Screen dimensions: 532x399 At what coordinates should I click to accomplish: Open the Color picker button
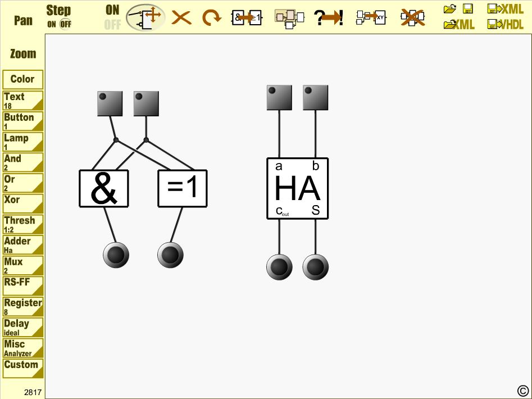22,79
